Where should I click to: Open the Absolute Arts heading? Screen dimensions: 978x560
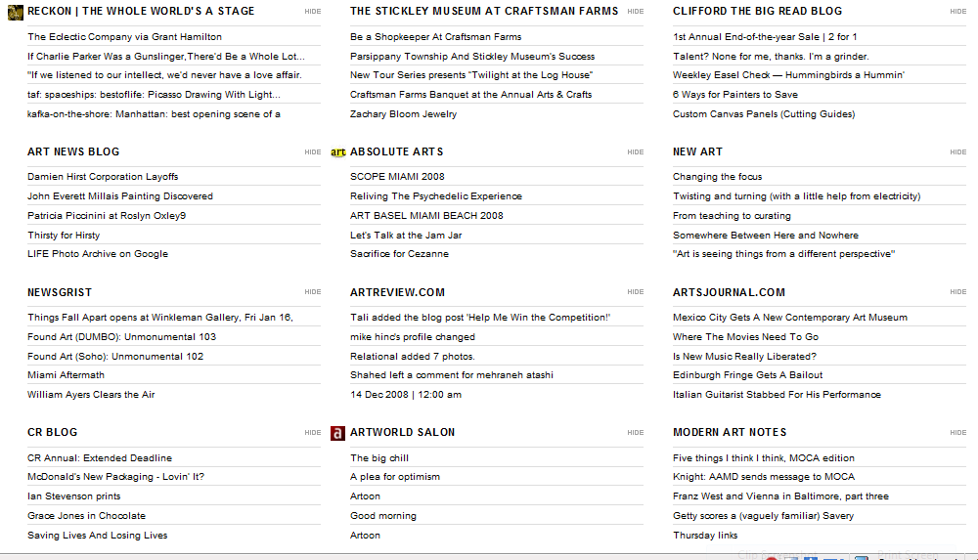[x=397, y=151]
